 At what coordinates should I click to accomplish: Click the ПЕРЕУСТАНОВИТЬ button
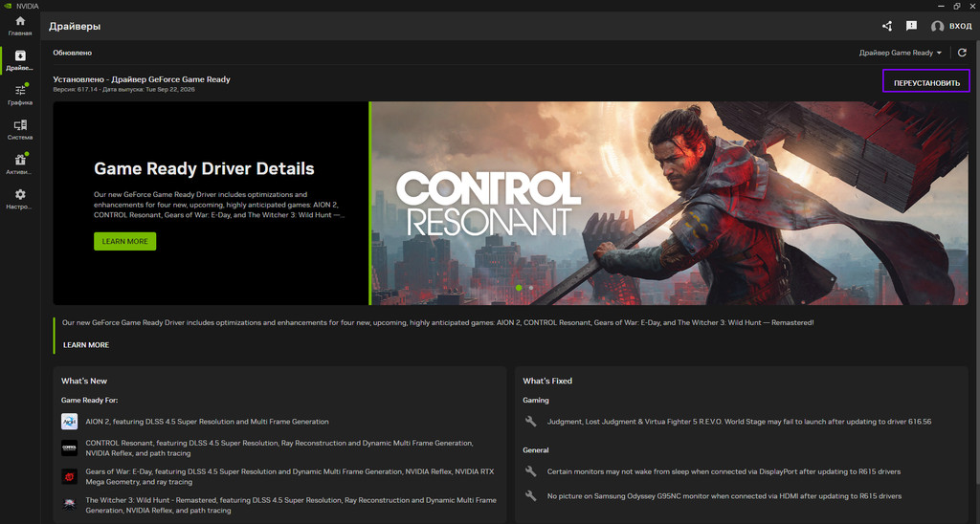pyautogui.click(x=926, y=81)
